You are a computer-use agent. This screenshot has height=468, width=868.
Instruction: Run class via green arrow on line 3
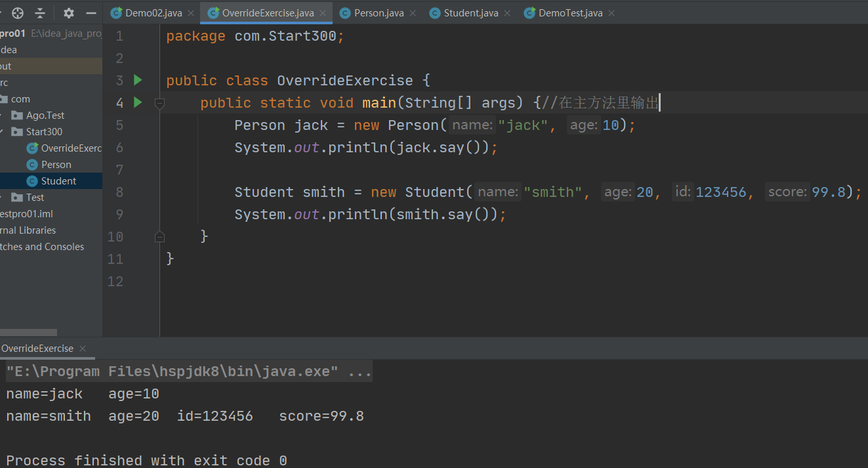[x=138, y=80]
